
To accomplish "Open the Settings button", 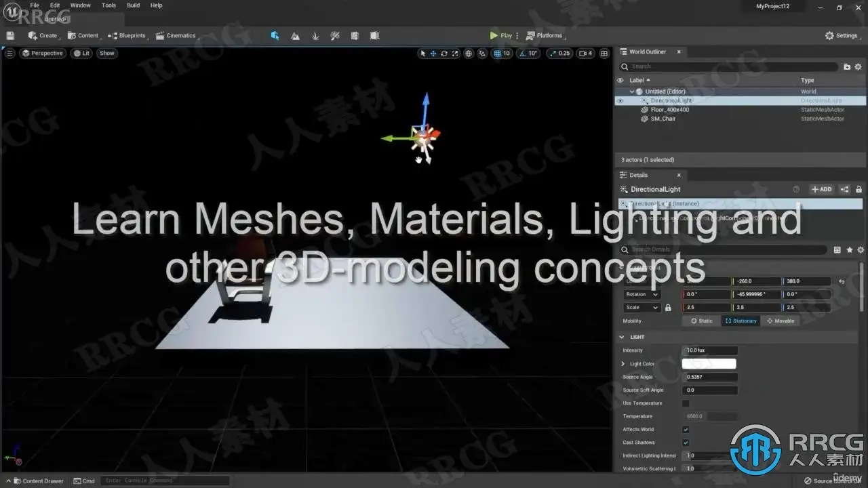I will click(842, 35).
